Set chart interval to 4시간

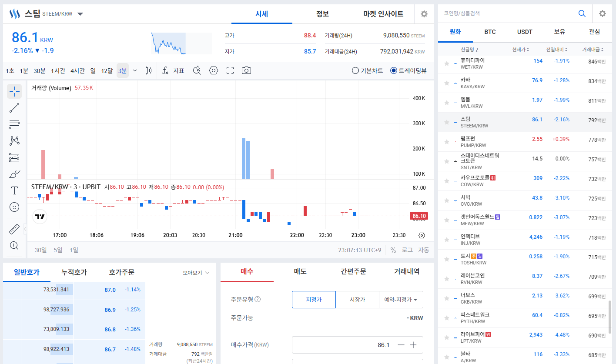tap(77, 70)
